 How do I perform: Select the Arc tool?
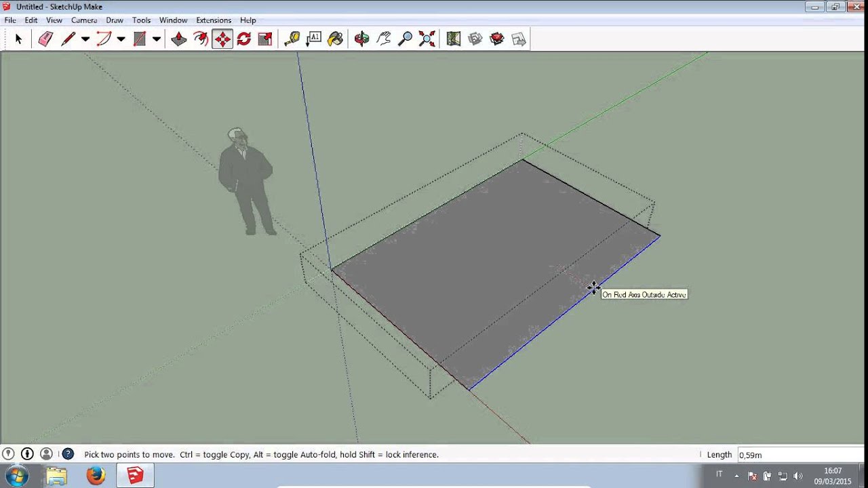click(x=104, y=39)
